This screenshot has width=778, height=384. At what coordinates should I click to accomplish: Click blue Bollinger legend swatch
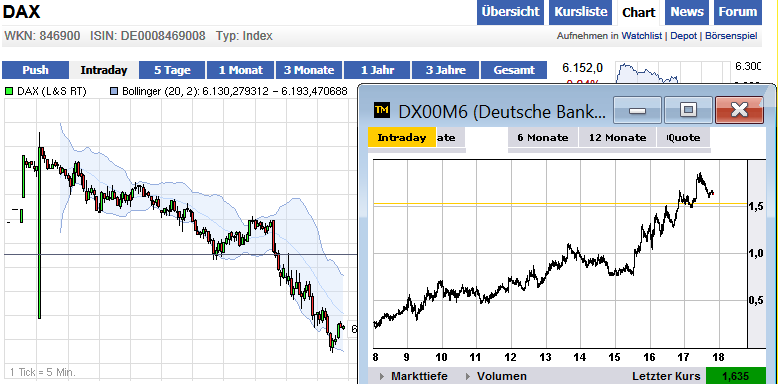pyautogui.click(x=114, y=91)
